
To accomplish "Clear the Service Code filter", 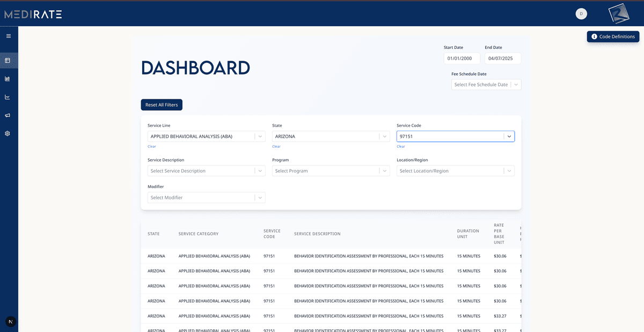I will [401, 146].
